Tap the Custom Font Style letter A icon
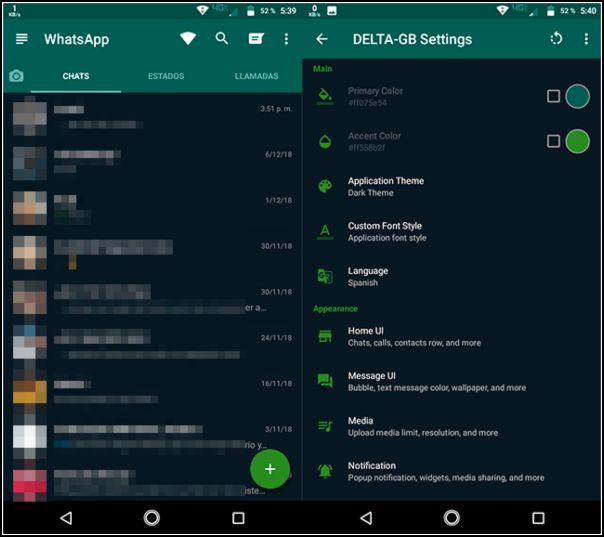 (x=325, y=232)
